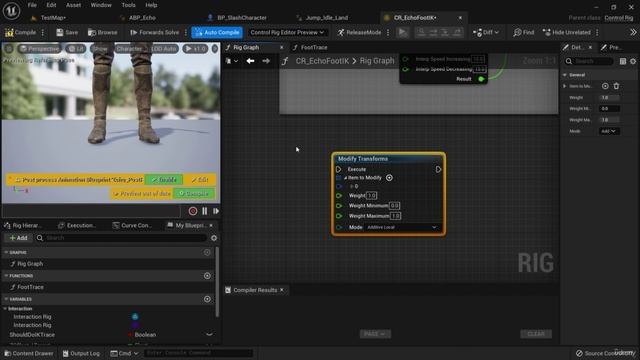Open the Help menu
The height and width of the screenshot is (360, 640).
click(151, 5)
